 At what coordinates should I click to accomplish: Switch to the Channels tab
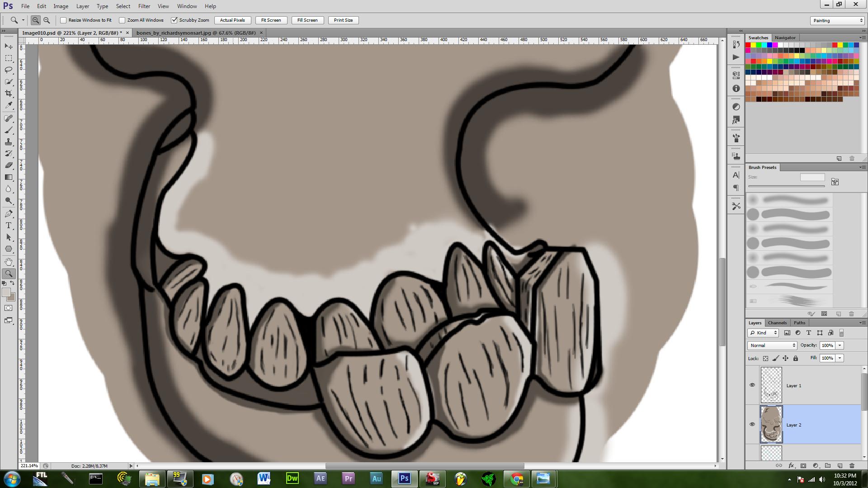[x=777, y=323]
